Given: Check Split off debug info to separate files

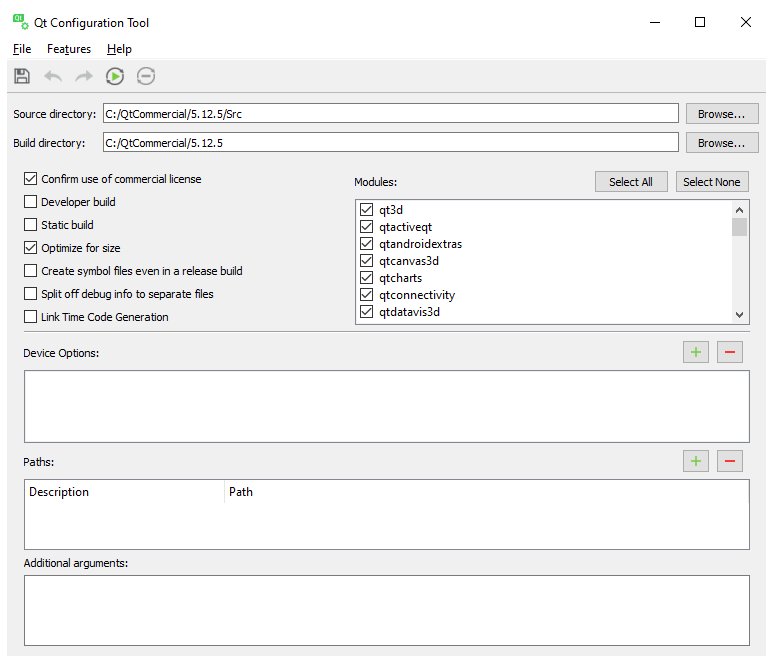Looking at the screenshot, I should (31, 294).
